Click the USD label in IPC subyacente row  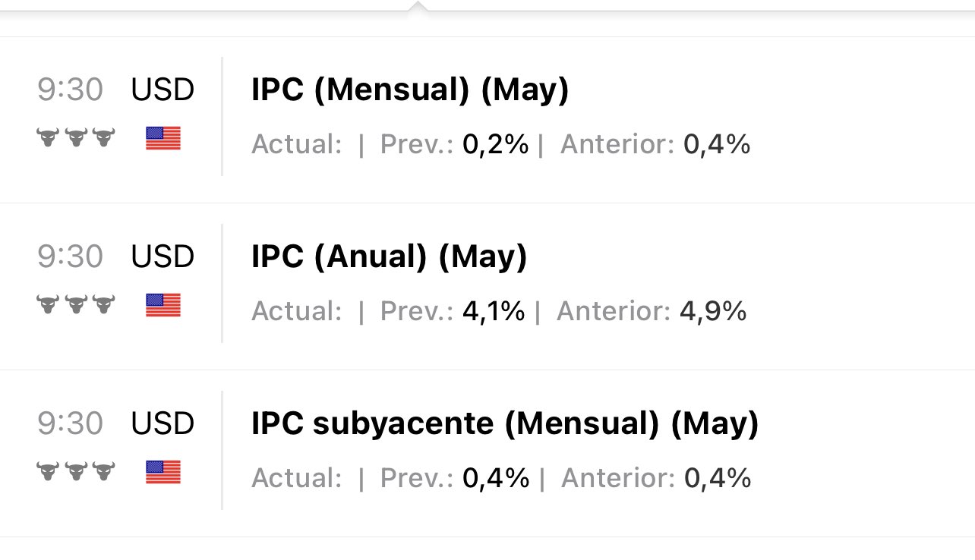162,424
